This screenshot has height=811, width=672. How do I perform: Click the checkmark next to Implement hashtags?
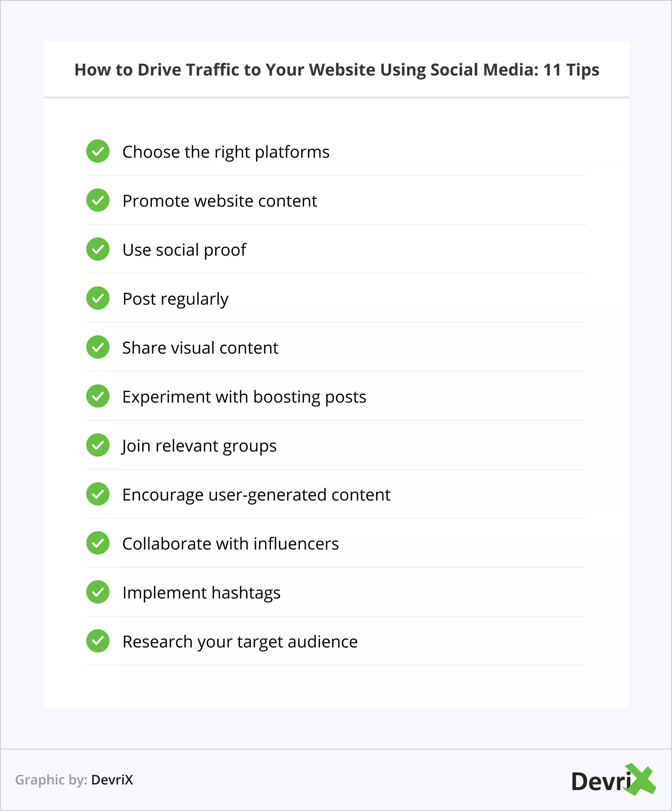point(98,592)
